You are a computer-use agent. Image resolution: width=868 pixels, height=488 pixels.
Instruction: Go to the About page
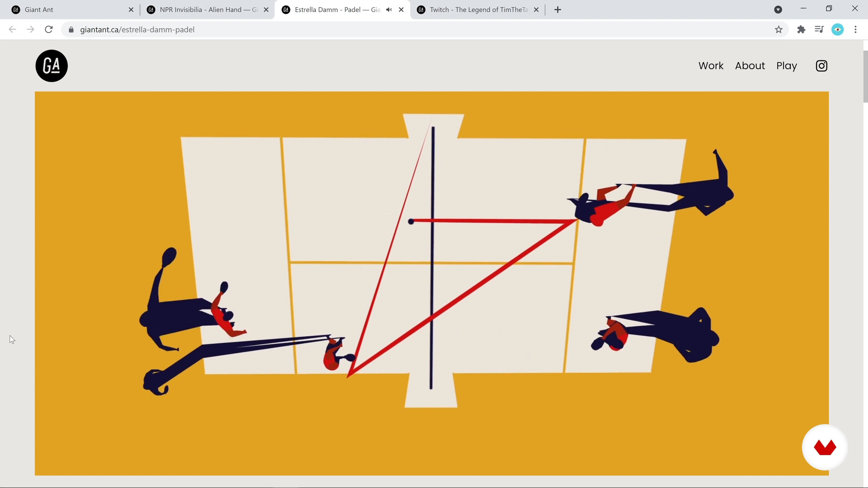click(750, 66)
